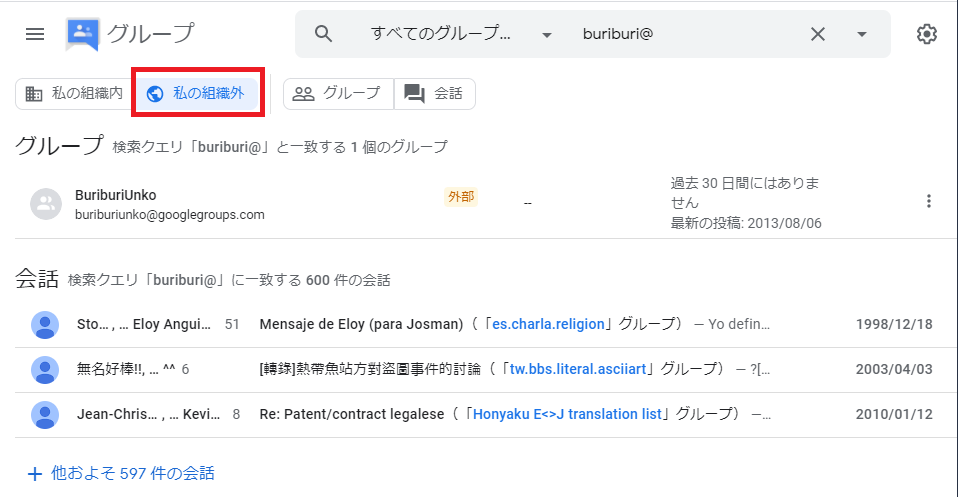Screen dimensions: 958x497
Task: Open more options for BuriburiUnko group
Action: coord(929,202)
